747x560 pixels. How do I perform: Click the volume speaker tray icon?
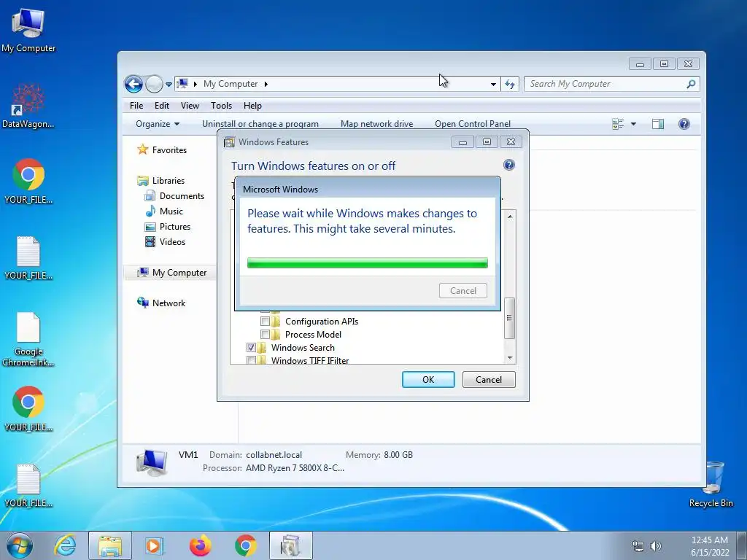pos(656,546)
